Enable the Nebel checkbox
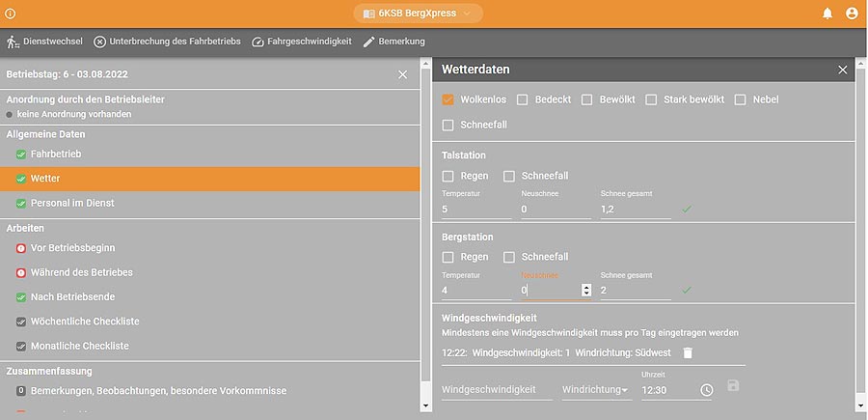 point(741,99)
